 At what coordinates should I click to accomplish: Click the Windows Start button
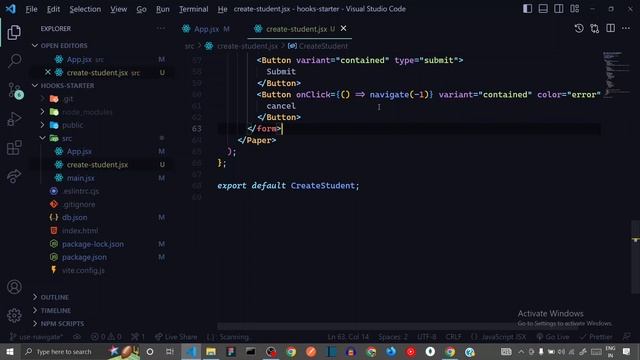[x=10, y=351]
